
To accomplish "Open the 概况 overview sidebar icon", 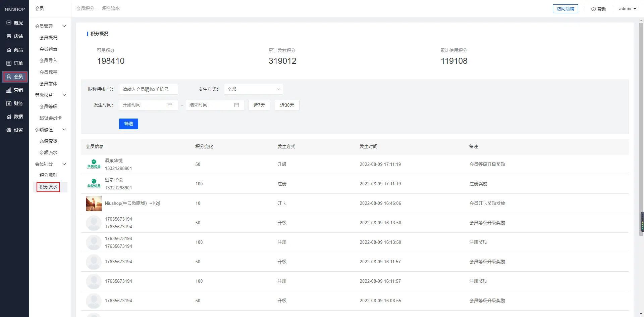I will 9,23.
